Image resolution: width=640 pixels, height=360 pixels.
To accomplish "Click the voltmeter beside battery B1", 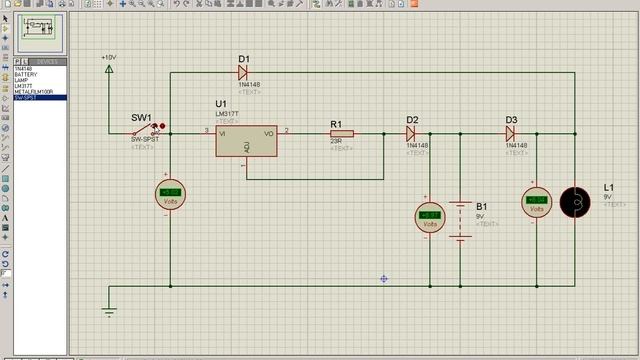I will pyautogui.click(x=430, y=218).
